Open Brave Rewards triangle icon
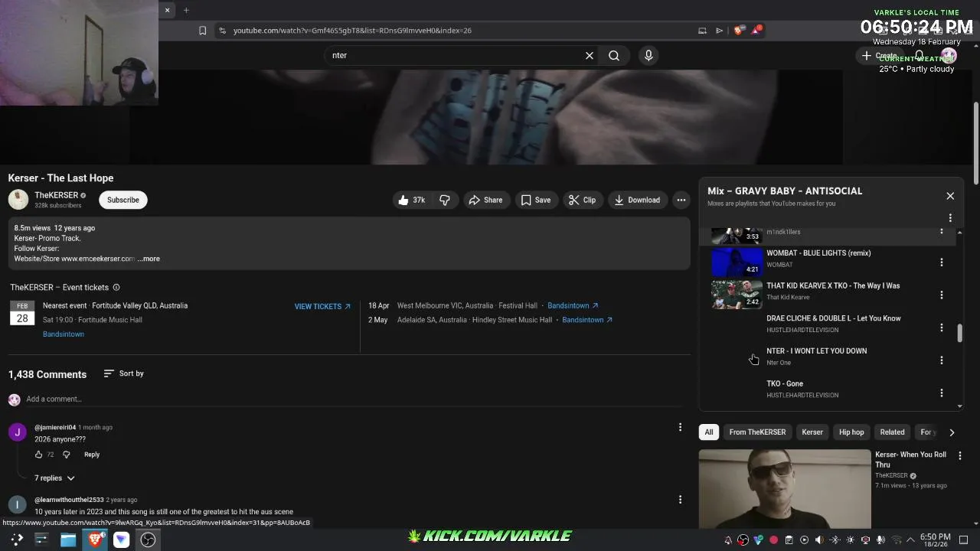 pyautogui.click(x=756, y=31)
